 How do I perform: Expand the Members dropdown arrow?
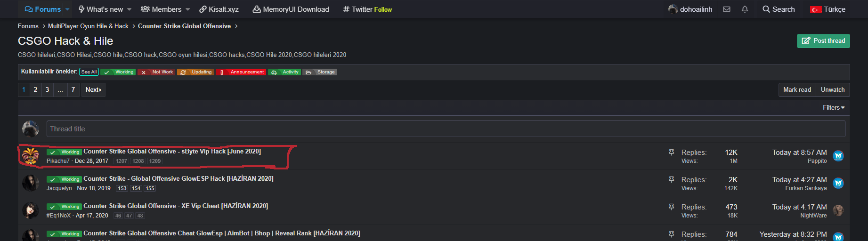tap(188, 9)
